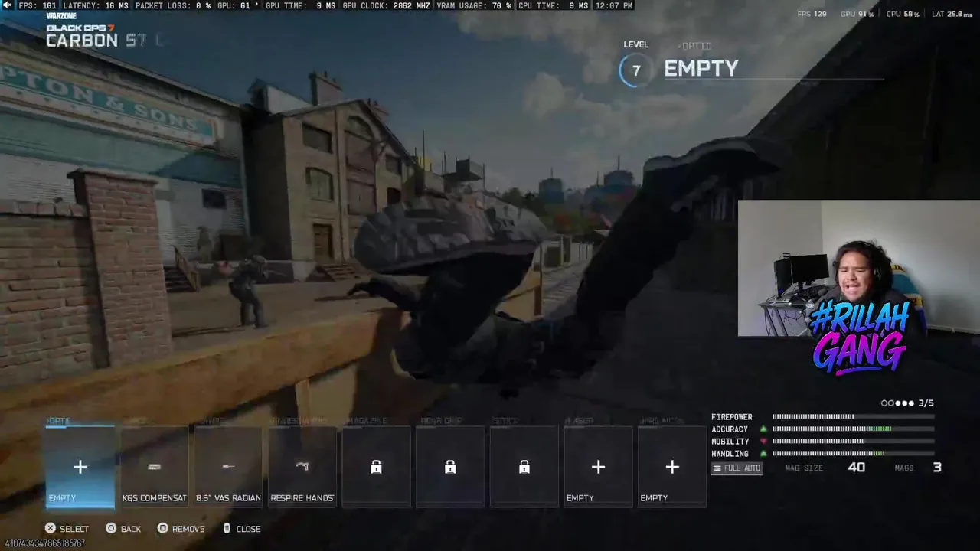Click the green Handling increase arrow
The width and height of the screenshot is (980, 551).
763,454
